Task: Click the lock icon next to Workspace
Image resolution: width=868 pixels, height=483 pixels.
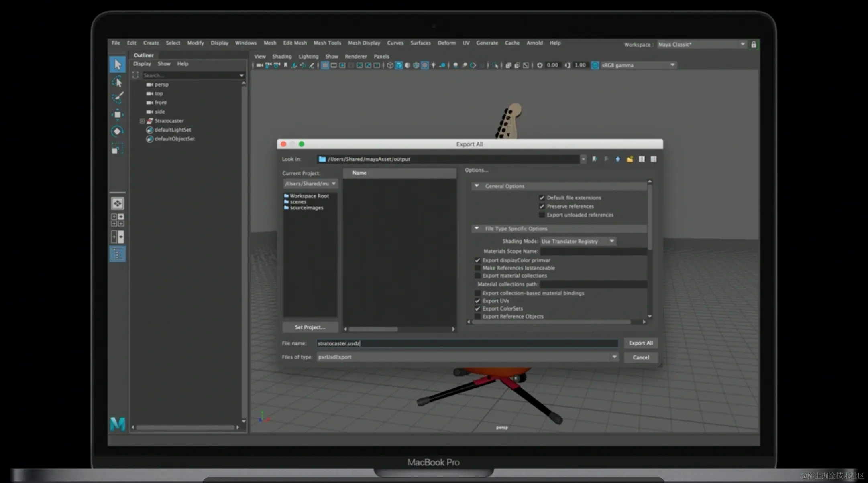Action: coord(754,44)
